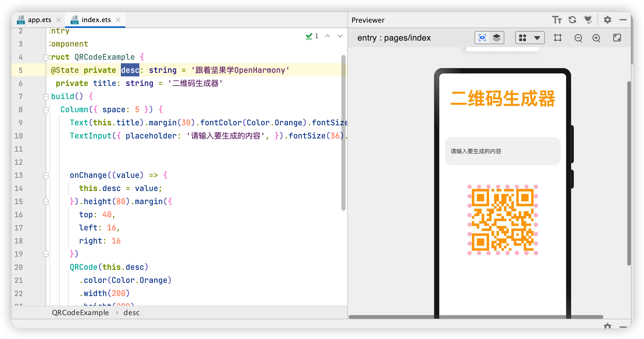Click the font size icon in Previewer

[557, 20]
